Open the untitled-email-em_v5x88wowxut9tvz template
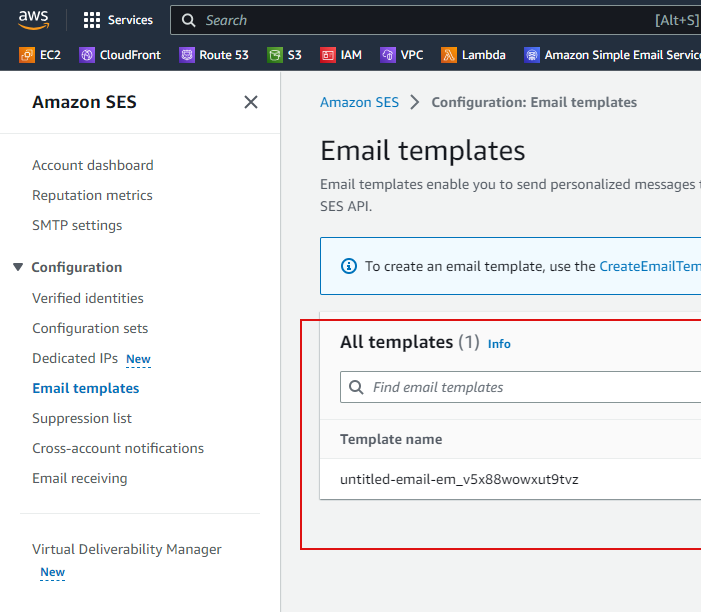This screenshot has height=612, width=701. tap(459, 479)
